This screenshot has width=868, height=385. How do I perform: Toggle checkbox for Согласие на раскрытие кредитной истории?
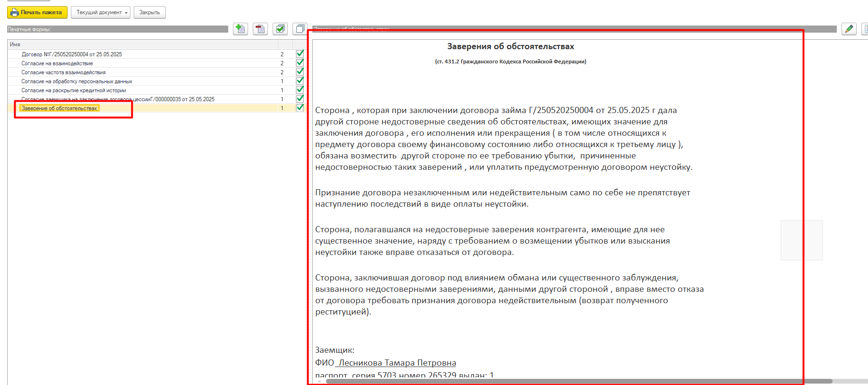(x=300, y=90)
